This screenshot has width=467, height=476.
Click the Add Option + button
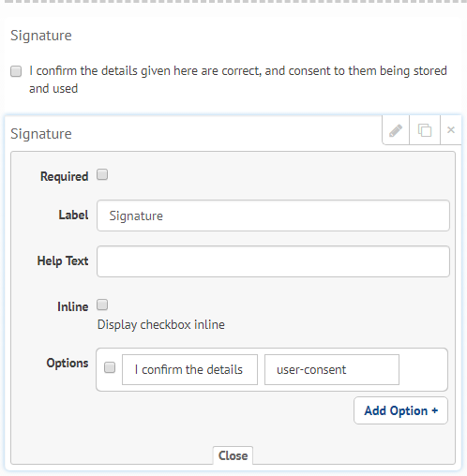click(x=400, y=410)
